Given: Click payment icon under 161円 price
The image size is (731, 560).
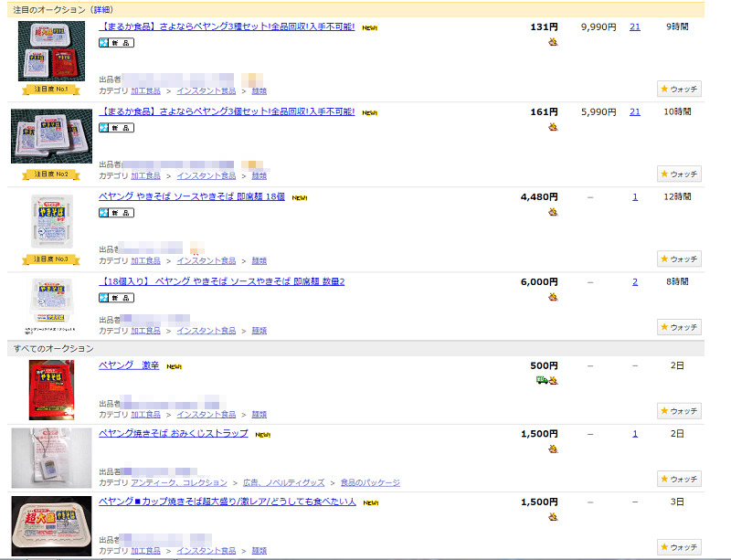Looking at the screenshot, I should pos(553,127).
